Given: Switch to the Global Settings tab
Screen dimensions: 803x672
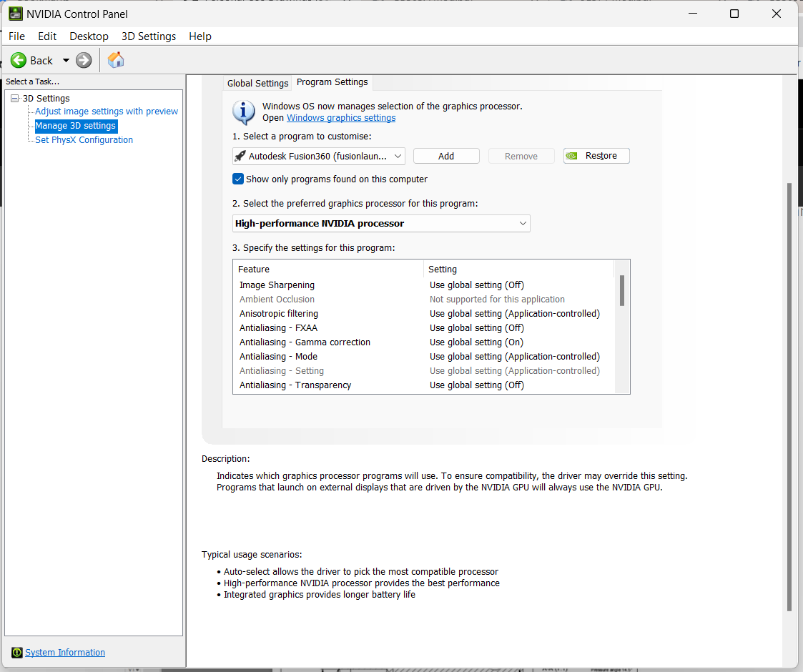Looking at the screenshot, I should tap(257, 83).
